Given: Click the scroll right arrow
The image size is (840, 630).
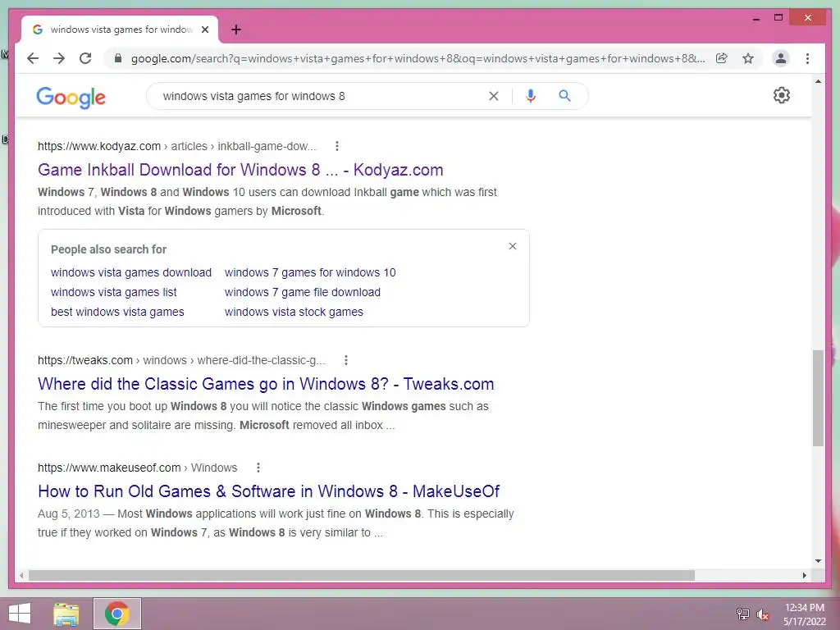Looking at the screenshot, I should 805,575.
